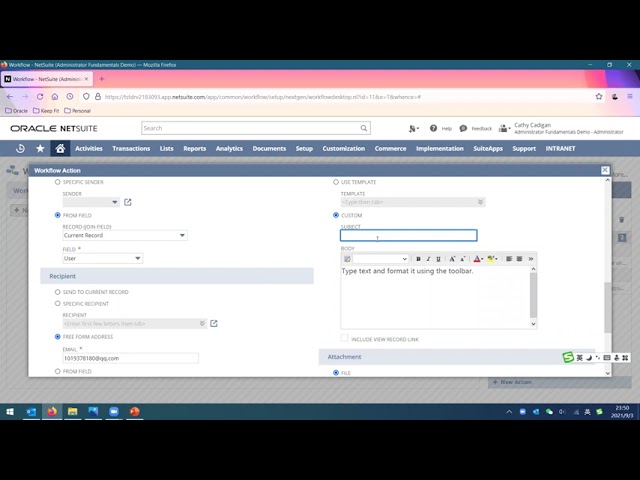640x480 pixels.
Task: Toggle bold formatting in body editor
Action: 418,259
